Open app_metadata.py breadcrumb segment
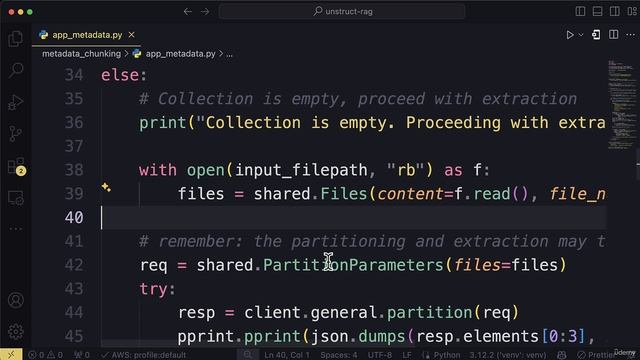Image resolution: width=640 pixels, height=360 pixels. tap(180, 54)
